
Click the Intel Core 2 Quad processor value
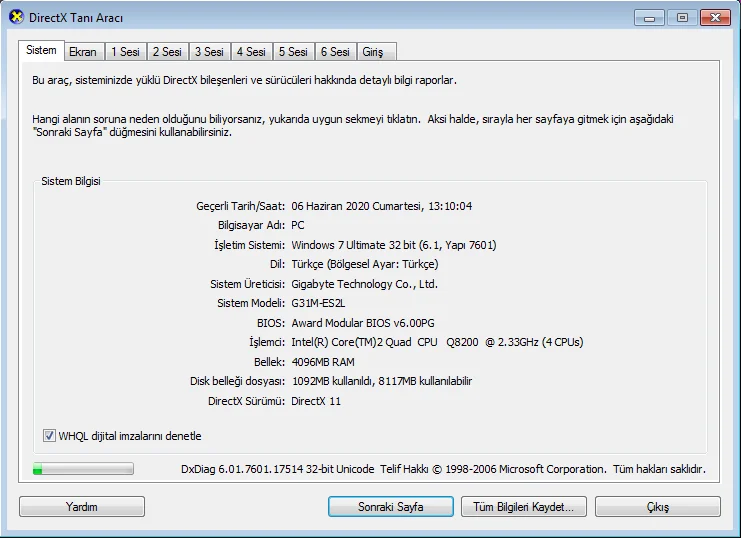[x=437, y=342]
